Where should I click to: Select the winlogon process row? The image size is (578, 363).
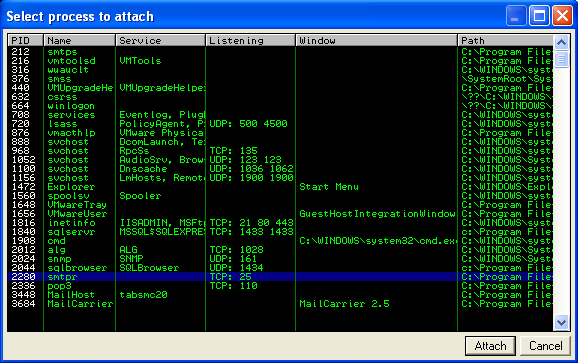coord(280,106)
